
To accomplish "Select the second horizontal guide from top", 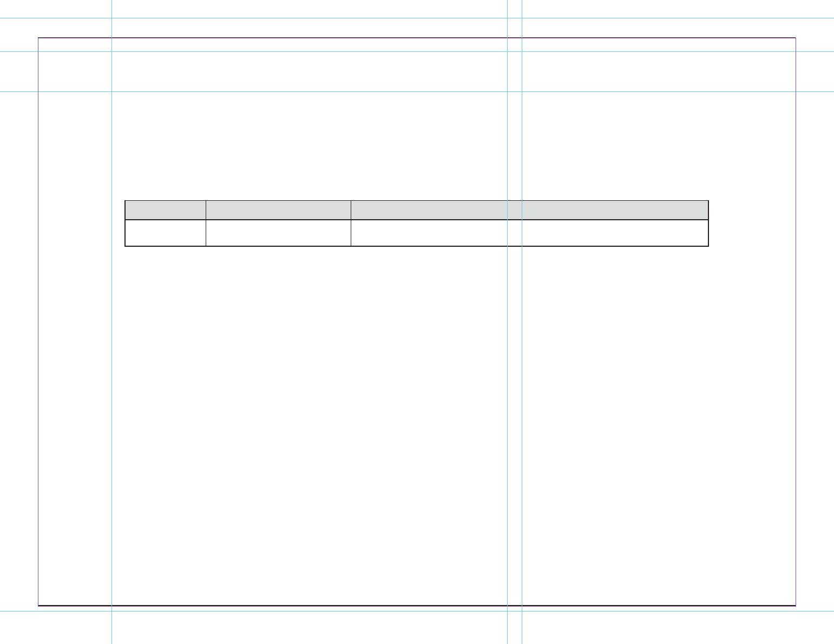I will pyautogui.click(x=417, y=51).
